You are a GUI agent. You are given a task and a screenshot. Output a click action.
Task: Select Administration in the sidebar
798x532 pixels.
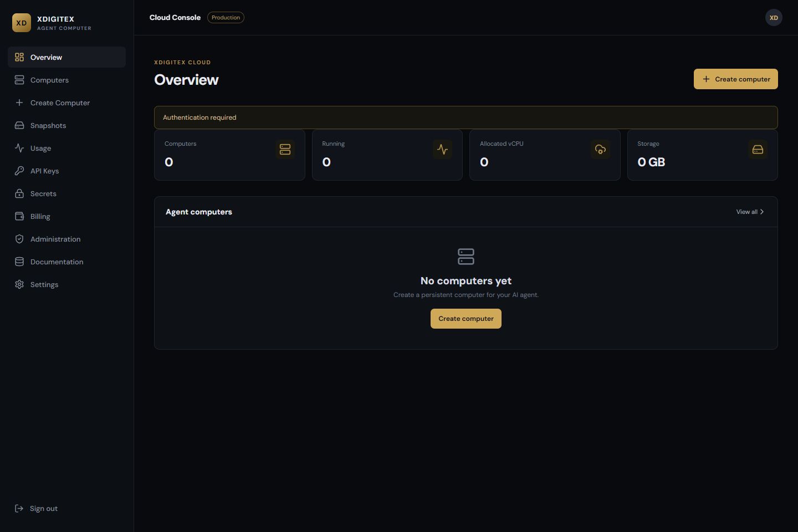(x=67, y=239)
